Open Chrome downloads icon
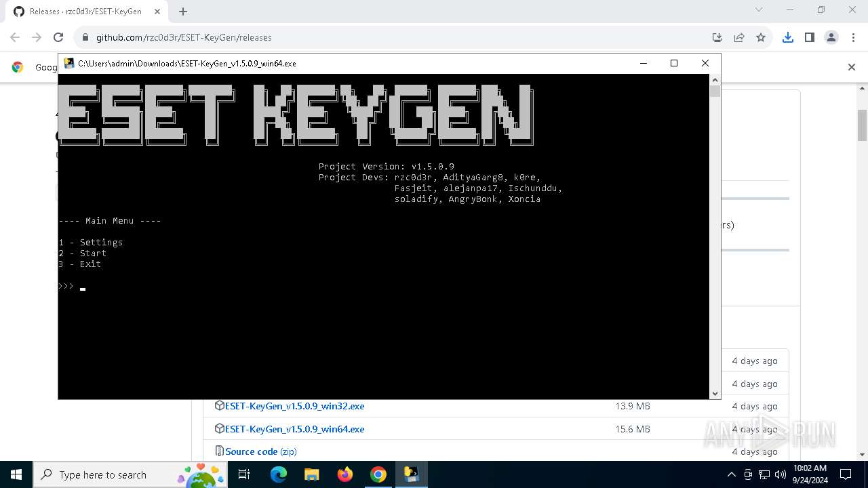This screenshot has width=868, height=488. tap(787, 37)
